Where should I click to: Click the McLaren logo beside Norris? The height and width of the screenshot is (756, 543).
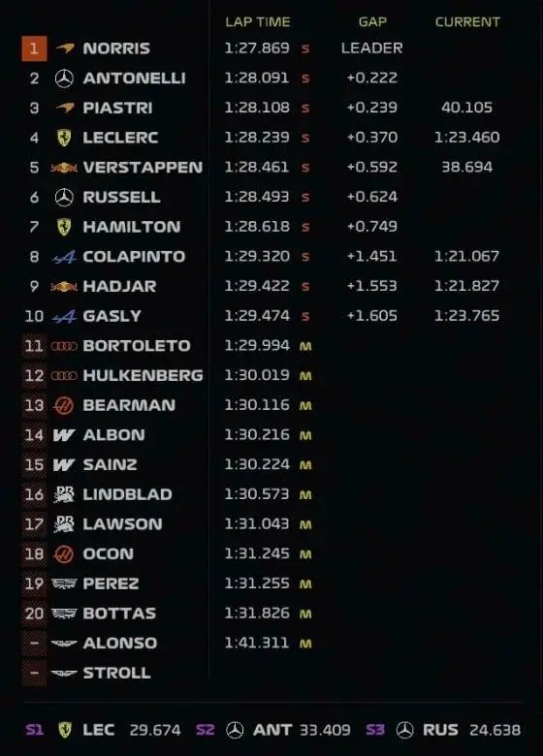(65, 48)
